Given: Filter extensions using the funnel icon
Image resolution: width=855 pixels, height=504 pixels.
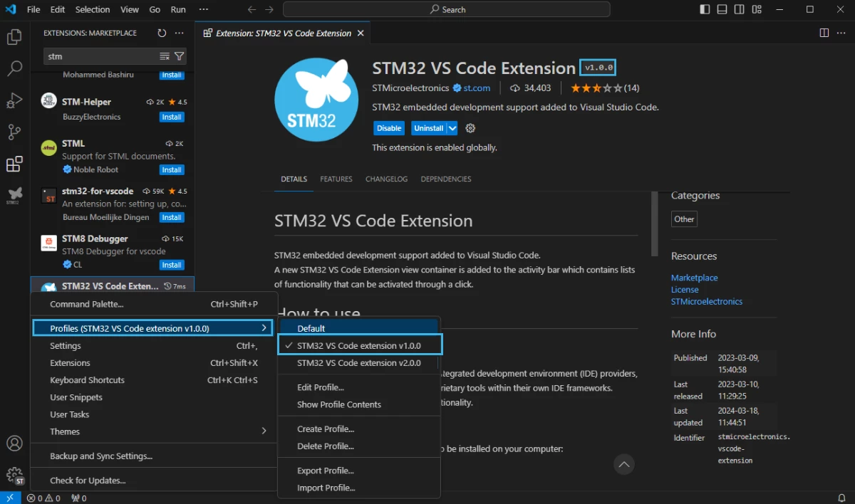Looking at the screenshot, I should tap(180, 56).
